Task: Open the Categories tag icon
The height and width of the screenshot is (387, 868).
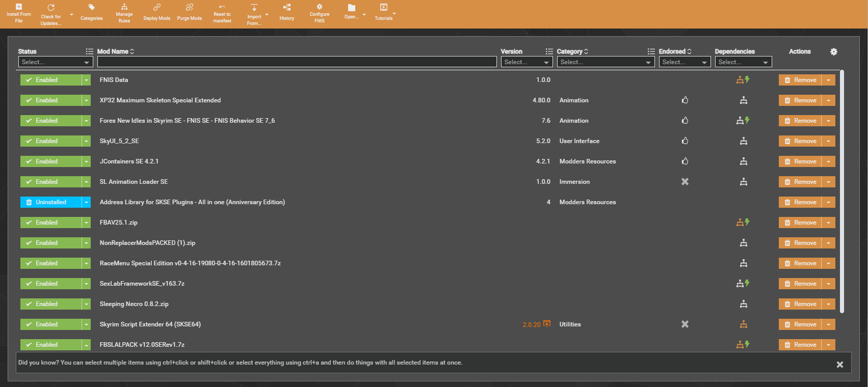Action: pos(92,8)
